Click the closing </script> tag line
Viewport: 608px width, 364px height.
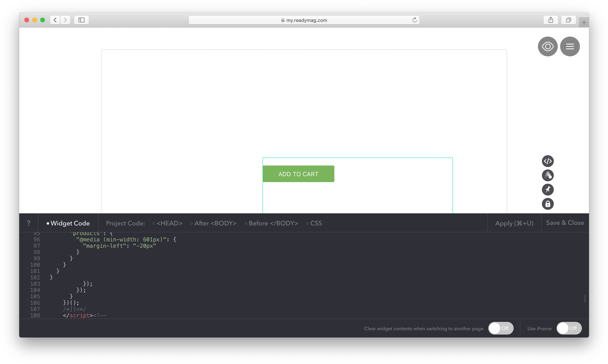pyautogui.click(x=84, y=315)
